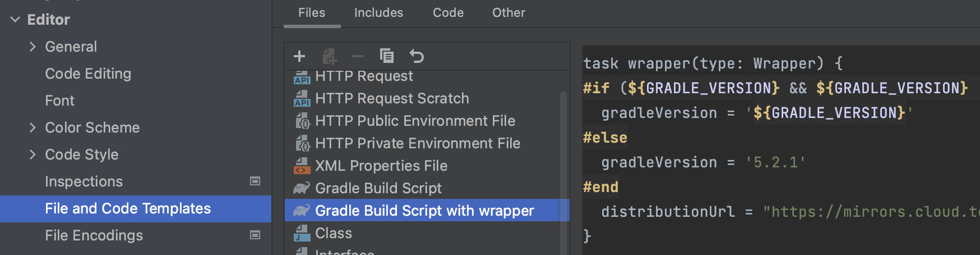Select HTTP Request Scratch template
The image size is (980, 255).
point(391,98)
